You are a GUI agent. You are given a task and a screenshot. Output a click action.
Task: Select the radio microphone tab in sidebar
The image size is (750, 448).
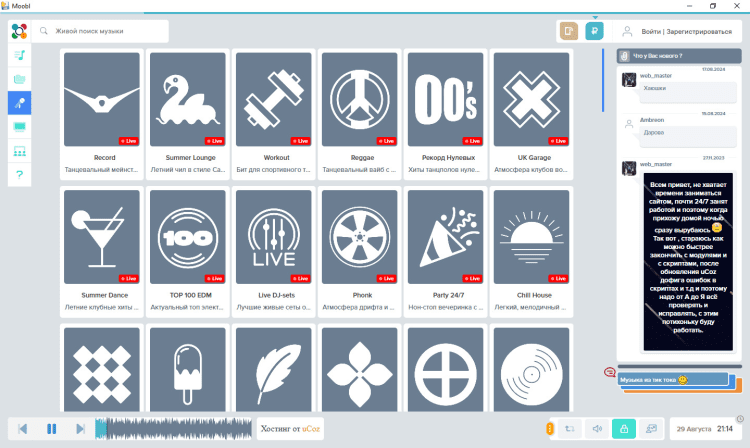(19, 103)
